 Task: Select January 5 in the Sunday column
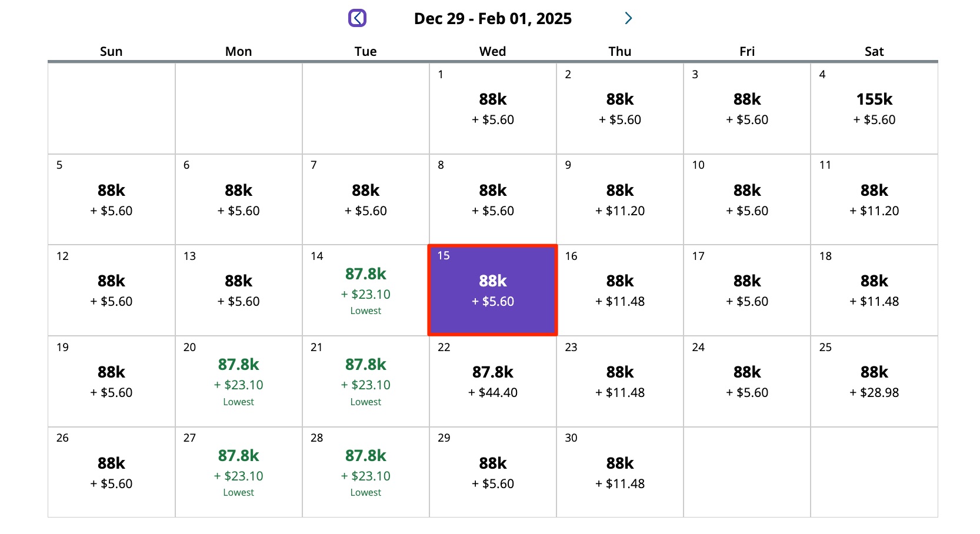point(111,199)
